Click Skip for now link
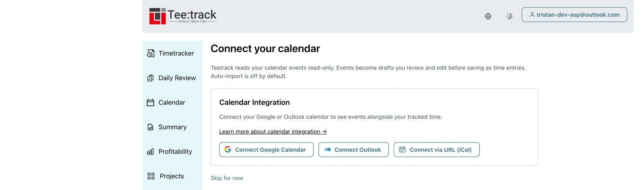The height and width of the screenshot is (190, 644). (x=227, y=178)
